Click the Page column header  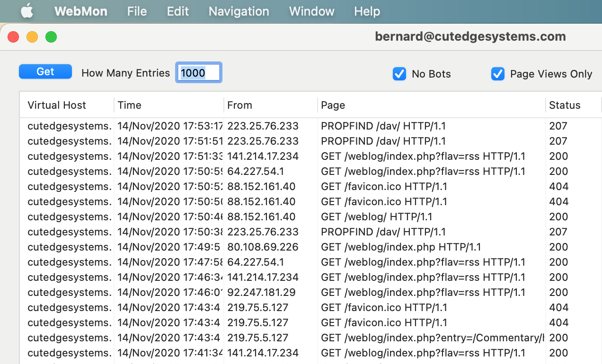[x=431, y=105]
